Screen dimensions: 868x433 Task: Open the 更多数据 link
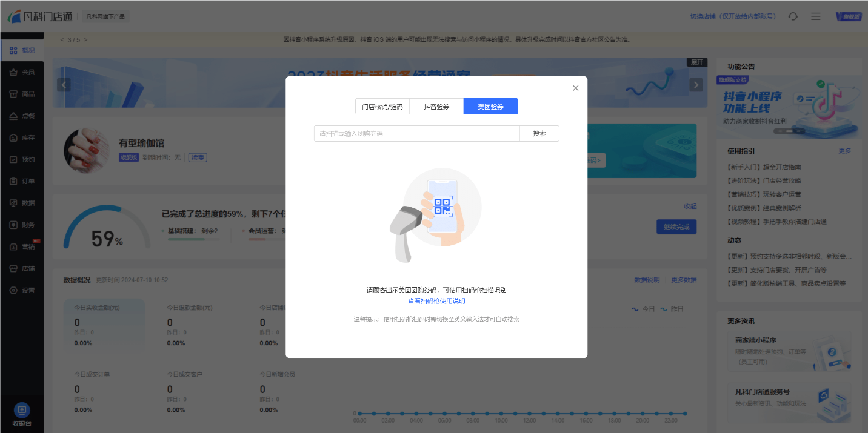tap(684, 280)
